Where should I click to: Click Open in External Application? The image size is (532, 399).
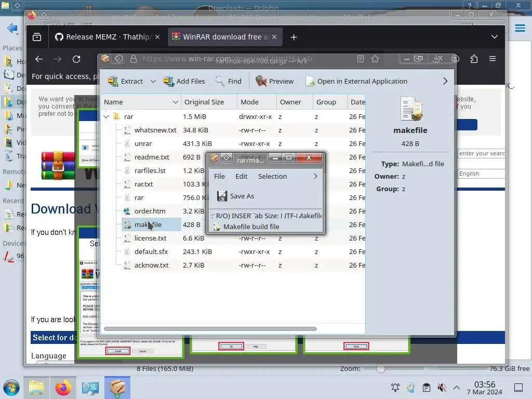coord(356,82)
